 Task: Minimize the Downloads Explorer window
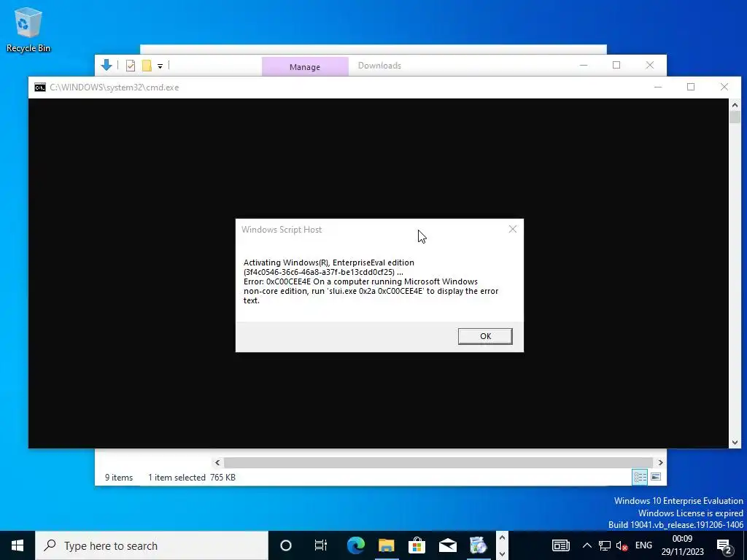tap(584, 65)
